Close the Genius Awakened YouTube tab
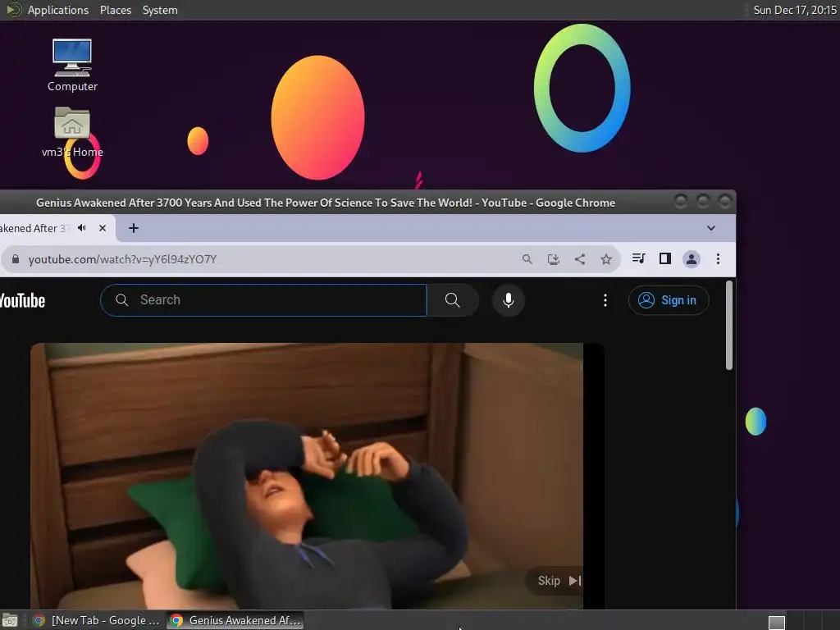The image size is (840, 630). pyautogui.click(x=103, y=228)
